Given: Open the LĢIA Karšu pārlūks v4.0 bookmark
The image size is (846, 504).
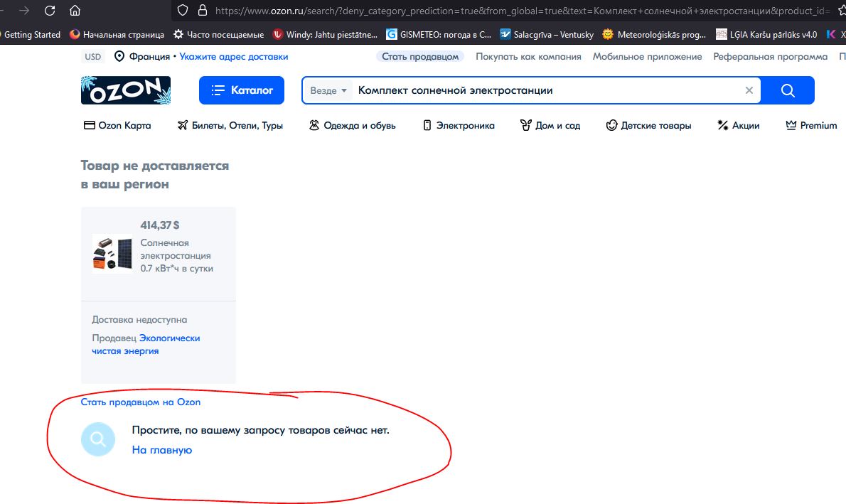Looking at the screenshot, I should (x=766, y=35).
